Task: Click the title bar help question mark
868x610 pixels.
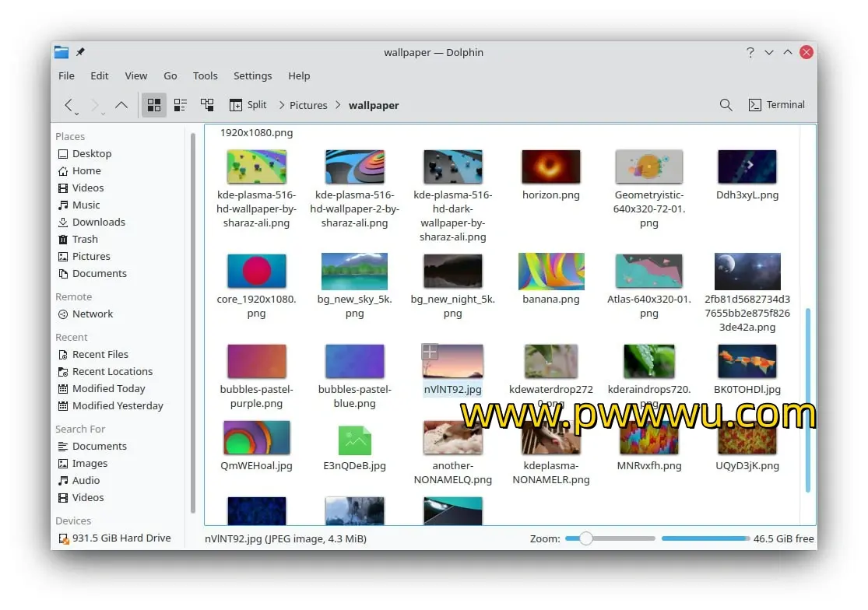Action: coord(750,52)
